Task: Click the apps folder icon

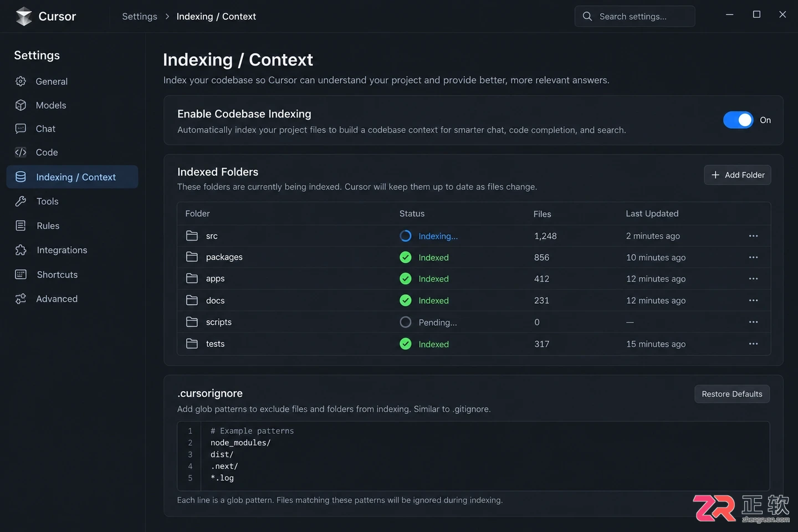Action: pyautogui.click(x=192, y=278)
